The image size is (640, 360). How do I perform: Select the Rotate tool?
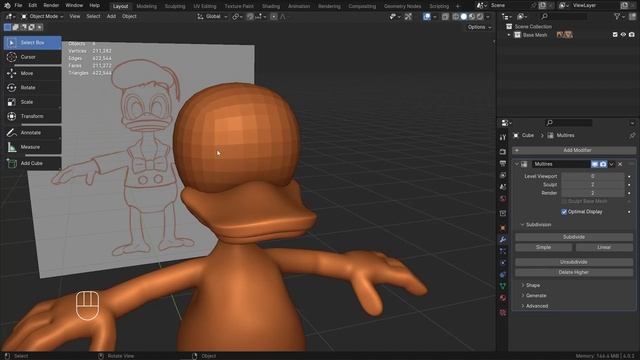coord(33,87)
